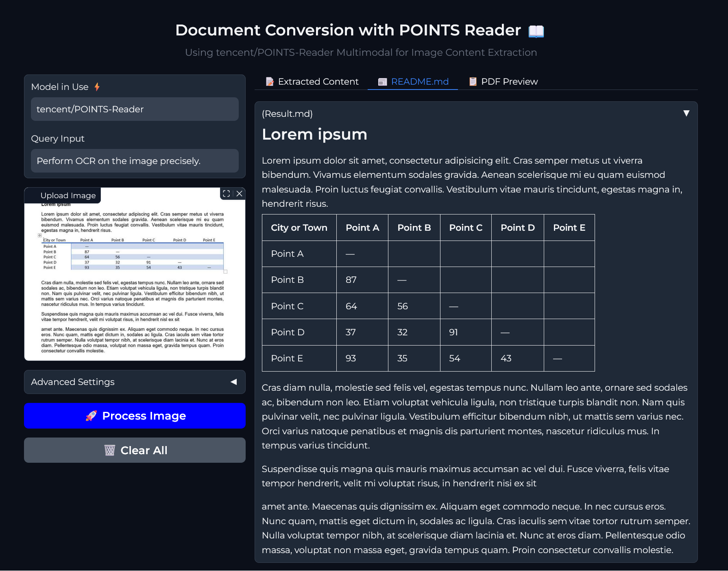Click the 'Lorem ipsum' heading in result
Viewport: 728px width, 571px height.
click(314, 134)
